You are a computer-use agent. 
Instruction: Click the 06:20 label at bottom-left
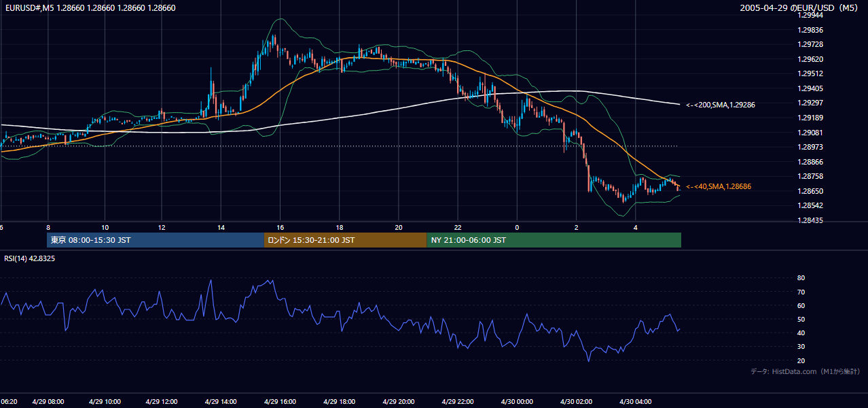(8, 402)
